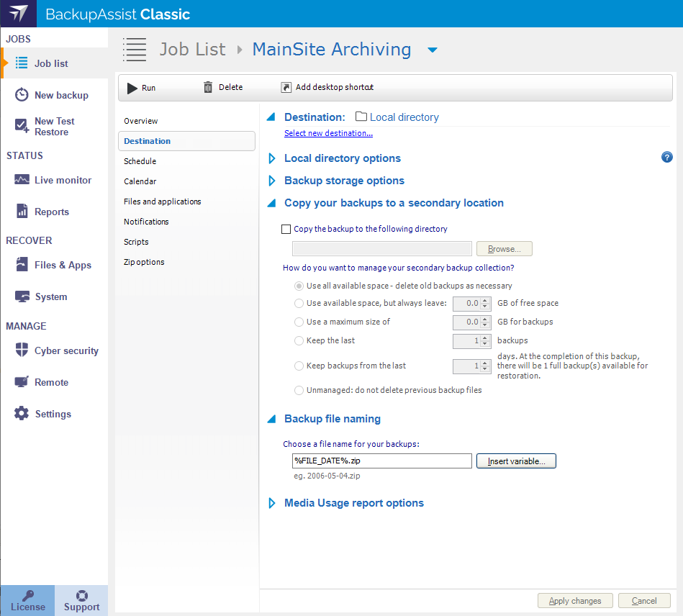This screenshot has width=683, height=616.
Task: Click the Delete trash can icon
Action: [x=208, y=87]
